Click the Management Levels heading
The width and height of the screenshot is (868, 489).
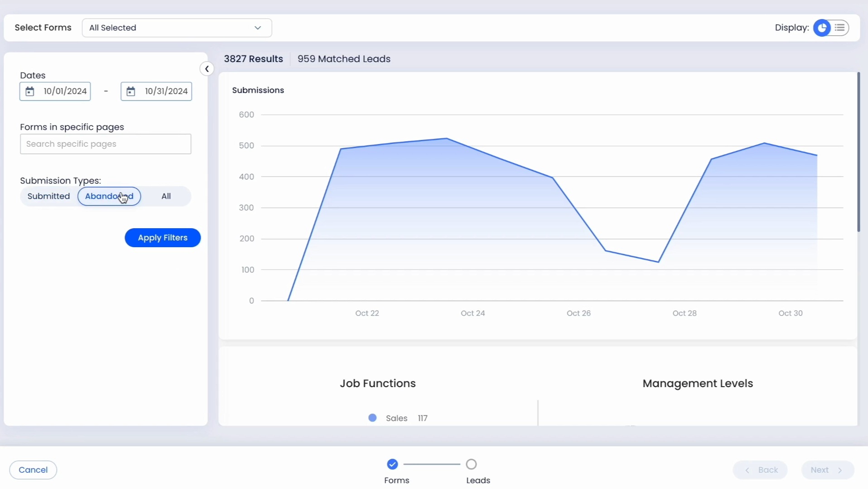698,384
